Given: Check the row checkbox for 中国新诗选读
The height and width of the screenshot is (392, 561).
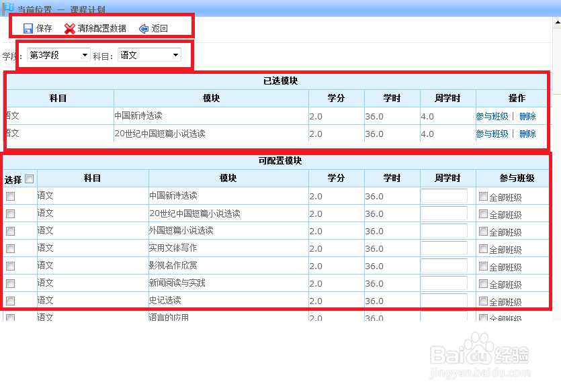Looking at the screenshot, I should tap(11, 195).
